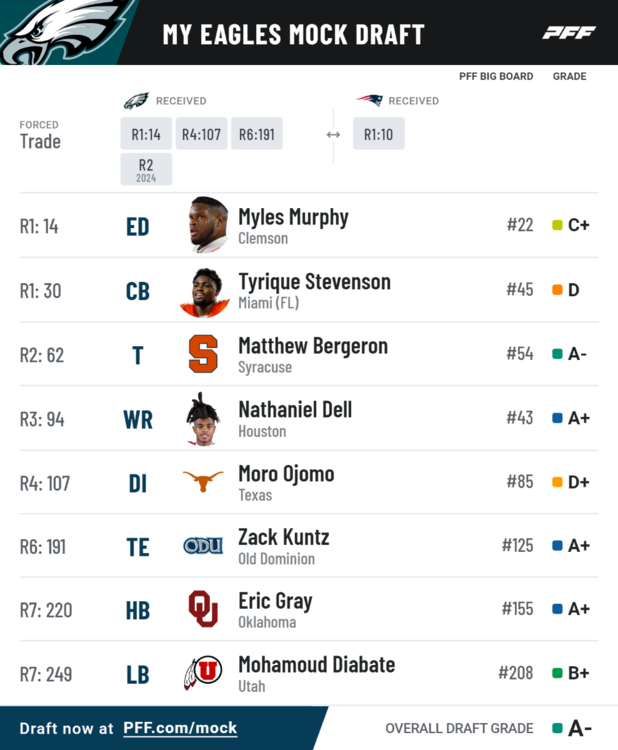Click the Texas Longhorns logo
The width and height of the screenshot is (618, 750).
pos(203,482)
